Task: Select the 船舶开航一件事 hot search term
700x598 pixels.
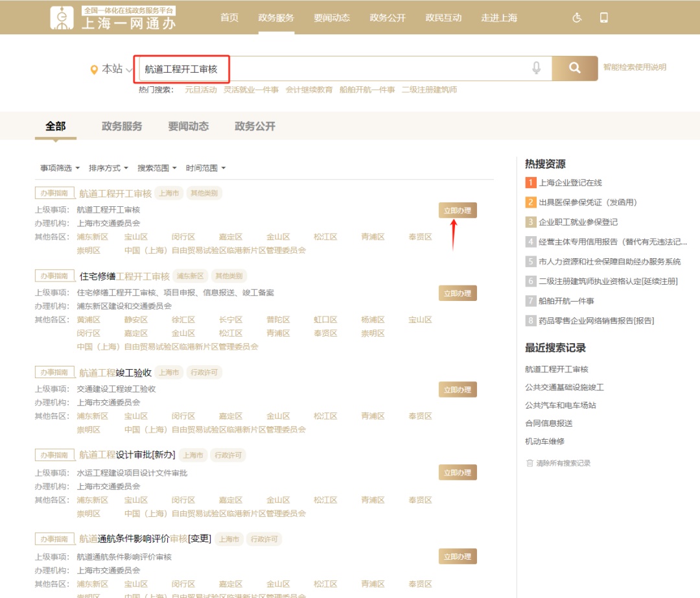Action: pyautogui.click(x=367, y=90)
